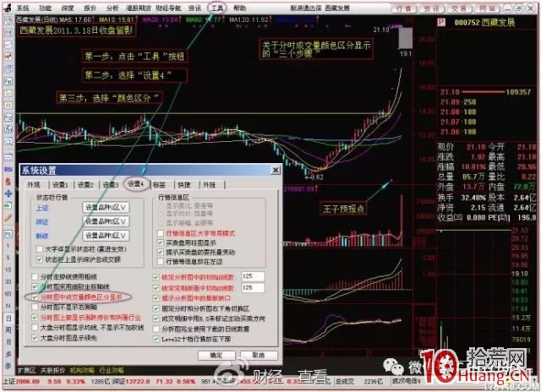Open the 上证 设置品种区 dropdown
The width and height of the screenshot is (541, 392).
(106, 208)
